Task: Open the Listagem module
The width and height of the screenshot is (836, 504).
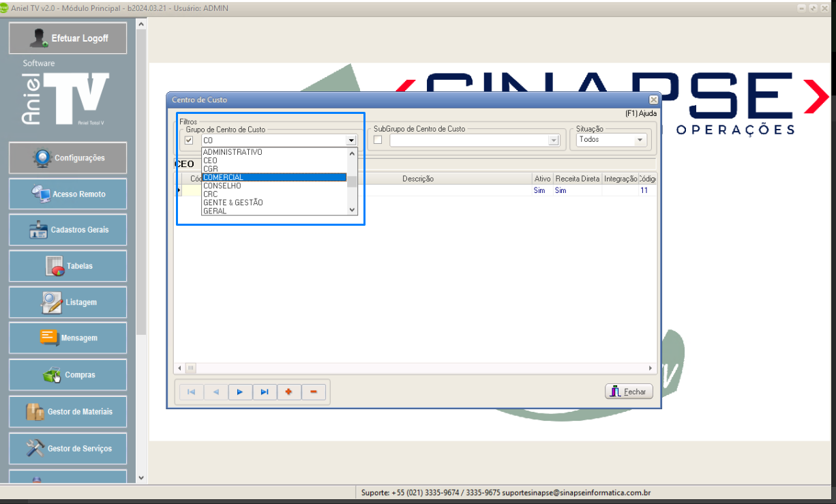Action: [x=68, y=302]
